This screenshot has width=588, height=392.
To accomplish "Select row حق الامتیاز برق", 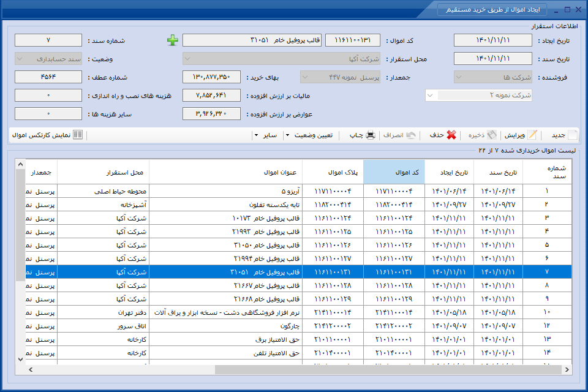I will (x=298, y=340).
